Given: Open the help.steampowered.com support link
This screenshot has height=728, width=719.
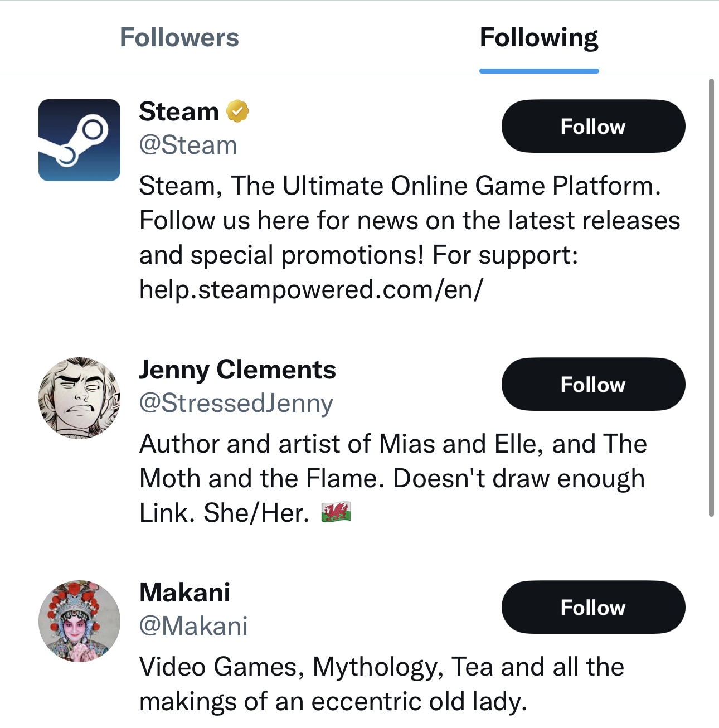Looking at the screenshot, I should (x=311, y=289).
